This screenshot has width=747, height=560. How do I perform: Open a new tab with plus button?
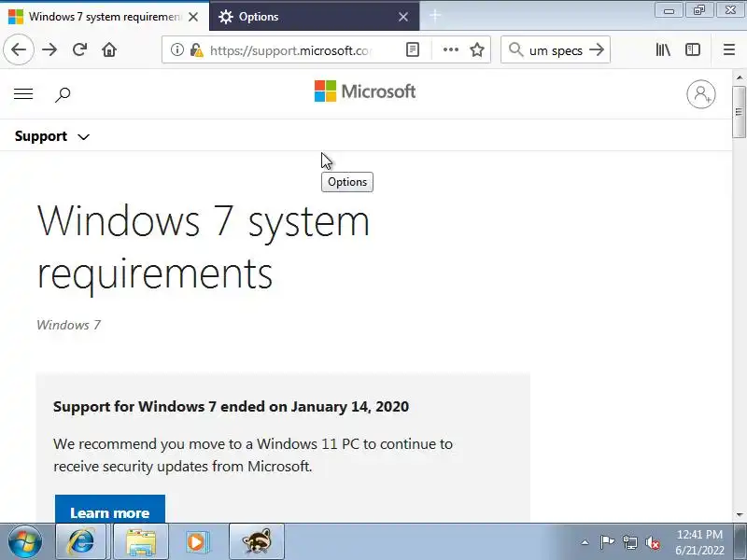click(x=435, y=16)
